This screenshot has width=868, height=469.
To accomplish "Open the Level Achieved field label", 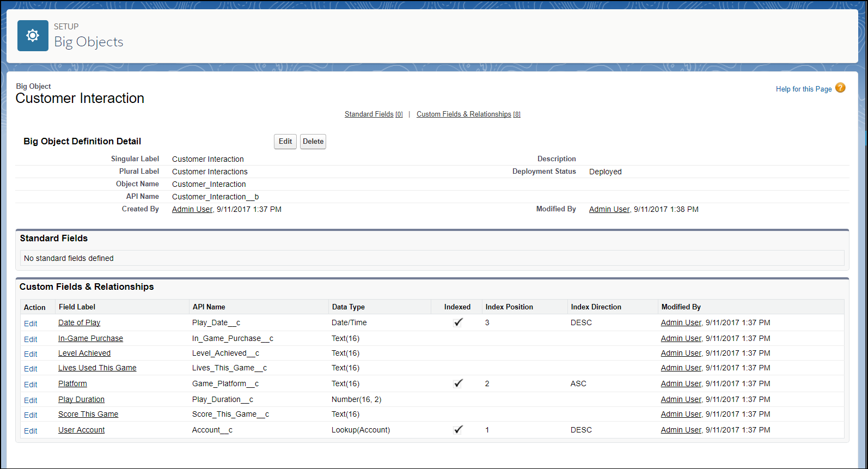I will (84, 354).
